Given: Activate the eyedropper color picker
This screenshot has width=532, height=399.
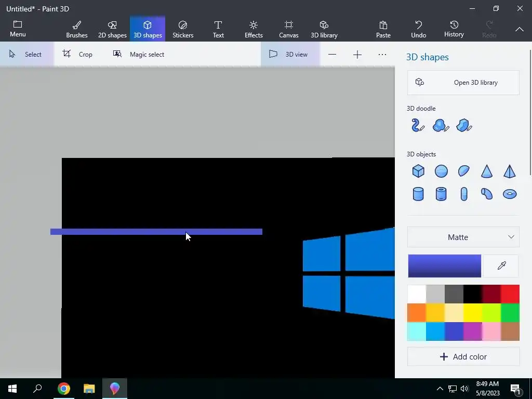Looking at the screenshot, I should click(x=501, y=265).
